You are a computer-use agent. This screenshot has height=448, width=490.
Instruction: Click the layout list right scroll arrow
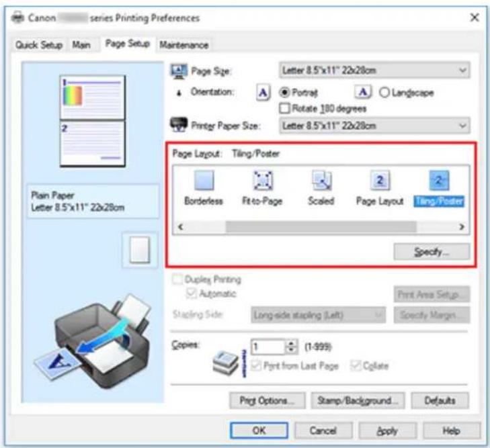[462, 226]
